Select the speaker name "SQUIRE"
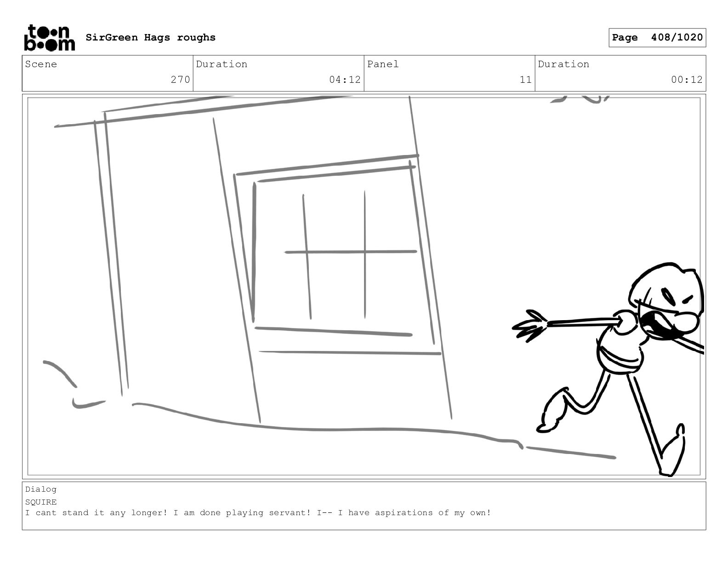Screen dimensions: 728x563 [x=41, y=502]
